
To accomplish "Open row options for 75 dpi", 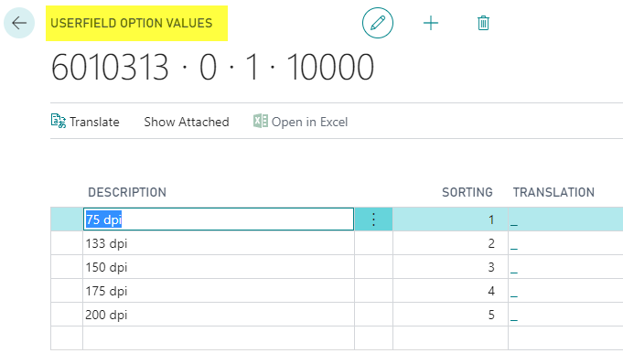I will point(373,219).
